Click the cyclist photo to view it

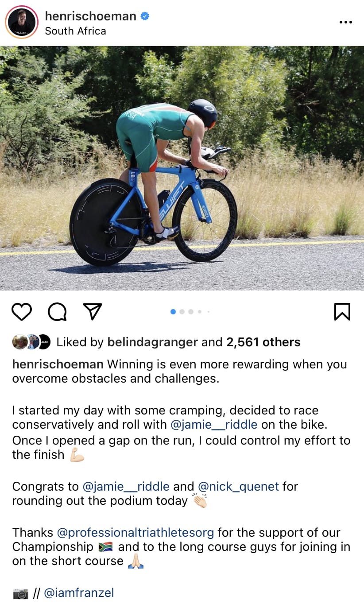(182, 167)
